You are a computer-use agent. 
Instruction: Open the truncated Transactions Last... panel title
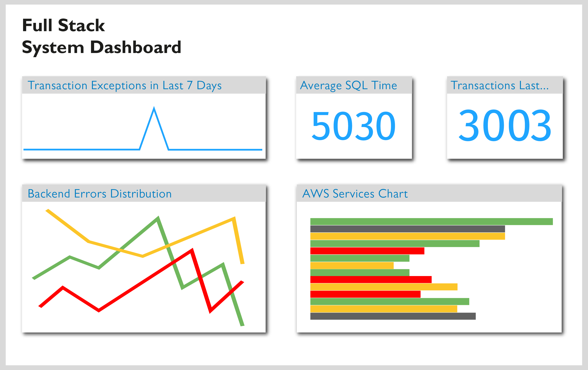pos(500,85)
